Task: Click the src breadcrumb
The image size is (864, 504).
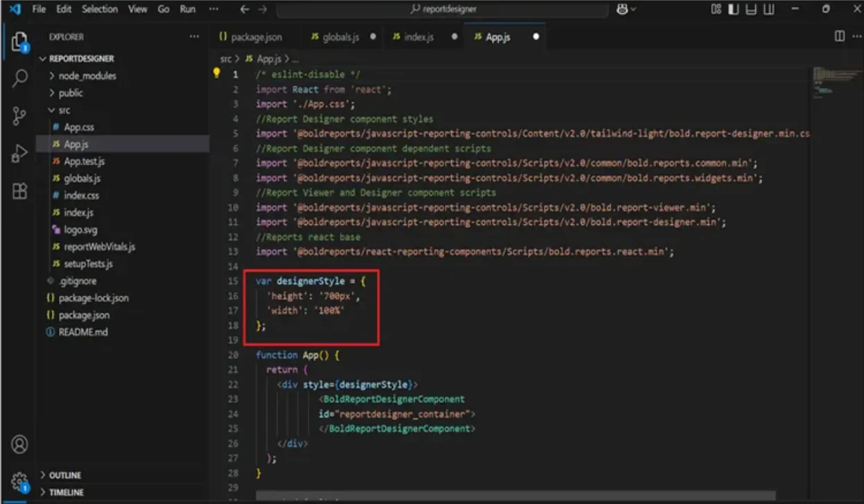Action: click(226, 59)
